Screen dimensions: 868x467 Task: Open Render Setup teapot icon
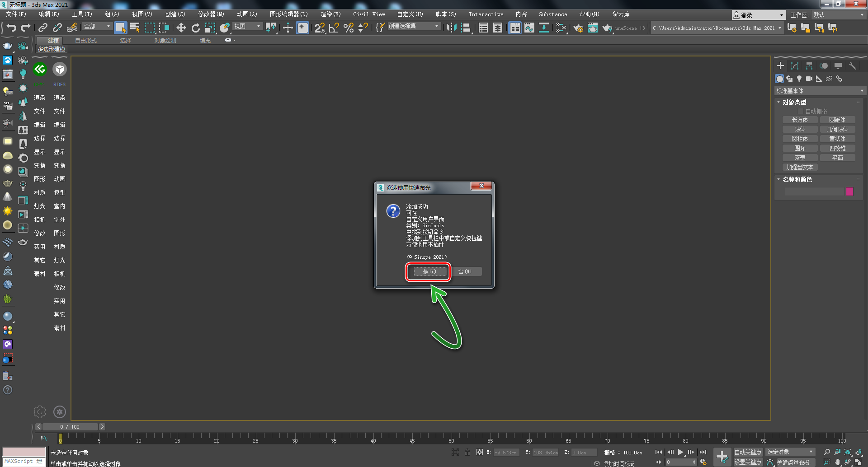point(578,28)
